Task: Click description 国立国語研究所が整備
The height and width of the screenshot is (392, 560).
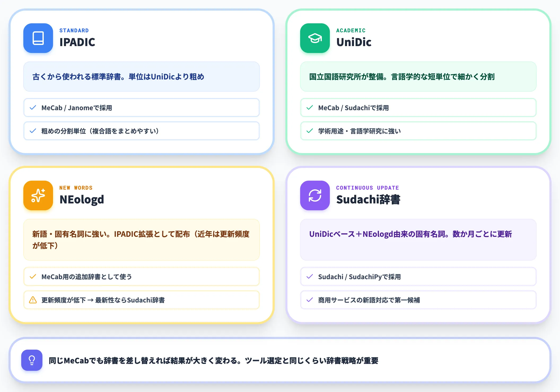Action: coord(402,77)
